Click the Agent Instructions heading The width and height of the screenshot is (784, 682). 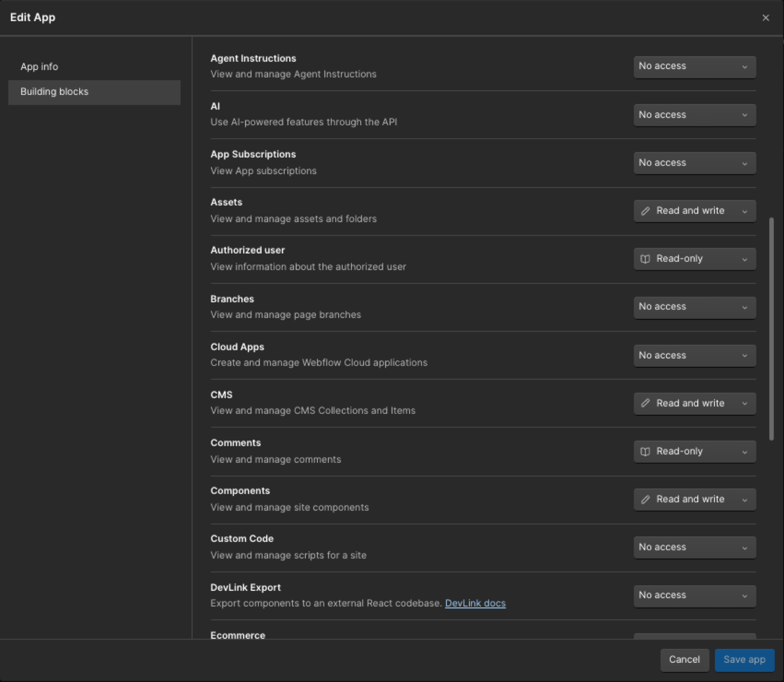click(253, 58)
